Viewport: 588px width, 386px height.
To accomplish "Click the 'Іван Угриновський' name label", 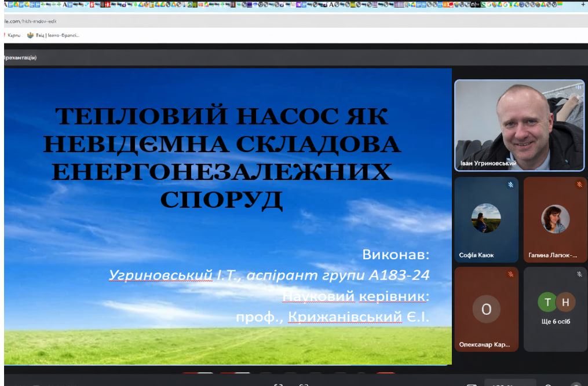I will click(488, 164).
